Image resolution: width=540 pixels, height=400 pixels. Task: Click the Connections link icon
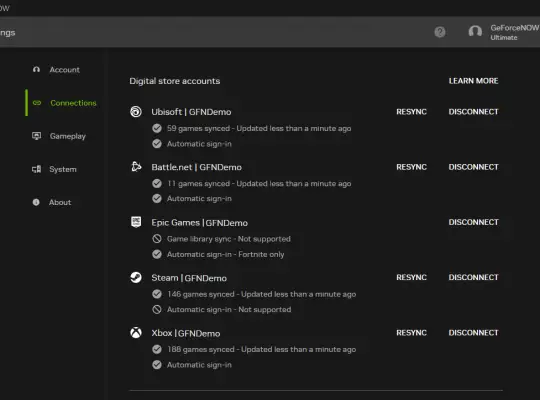click(37, 103)
